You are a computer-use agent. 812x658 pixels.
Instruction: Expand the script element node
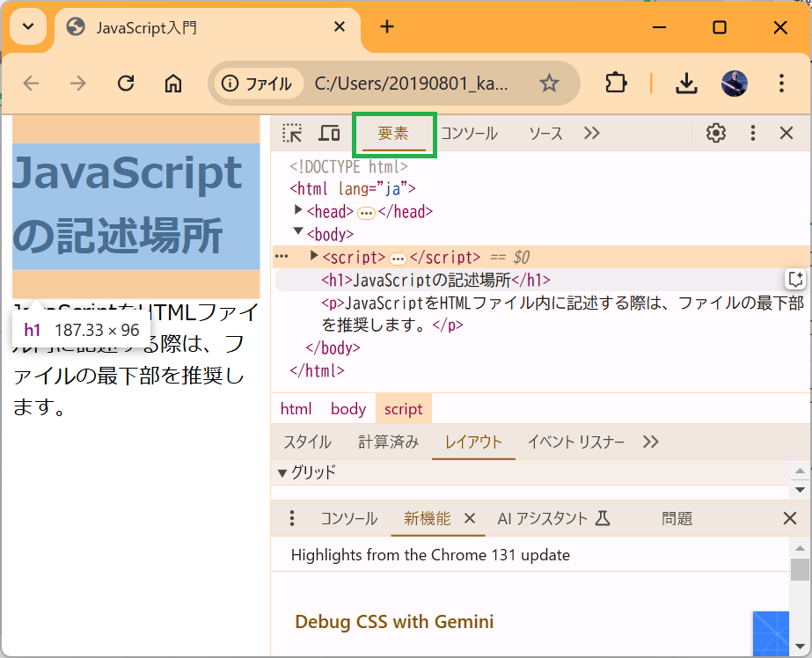click(x=314, y=256)
